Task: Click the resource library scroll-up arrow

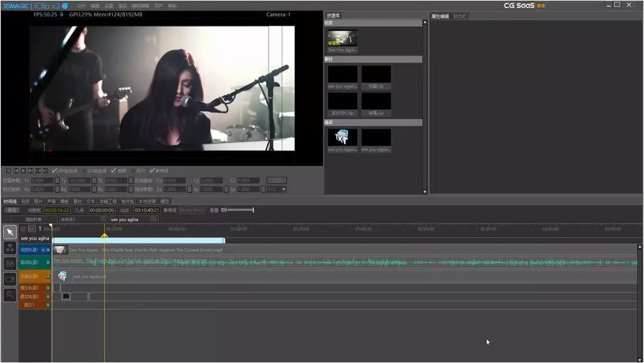Action: 425,22
